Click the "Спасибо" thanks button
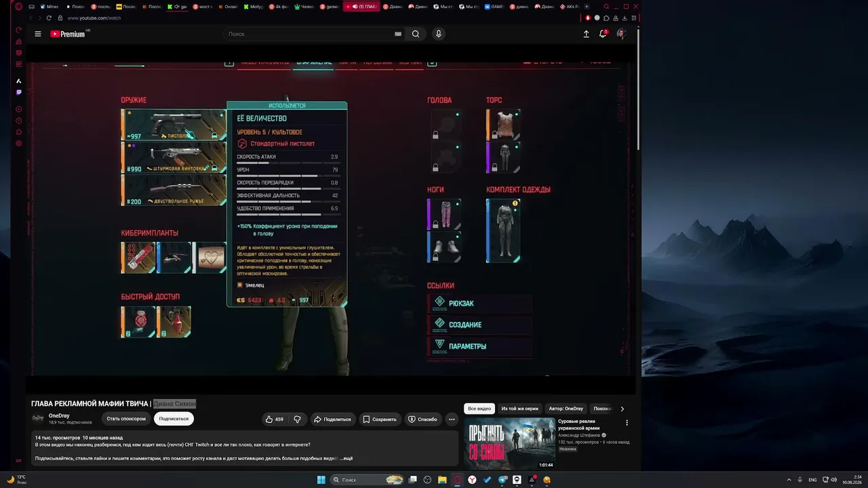Viewport: 868px width, 488px height. click(422, 420)
